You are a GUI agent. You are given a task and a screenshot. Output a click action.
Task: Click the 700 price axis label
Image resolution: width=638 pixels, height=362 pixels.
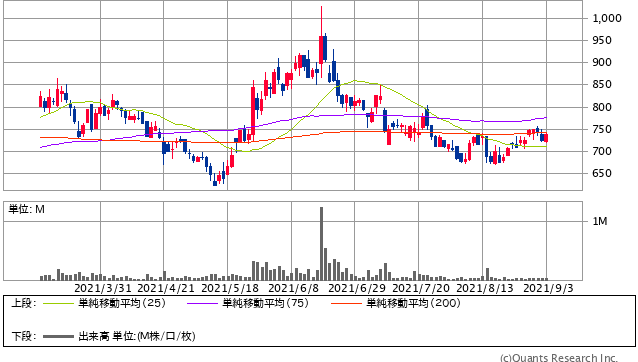(602, 151)
